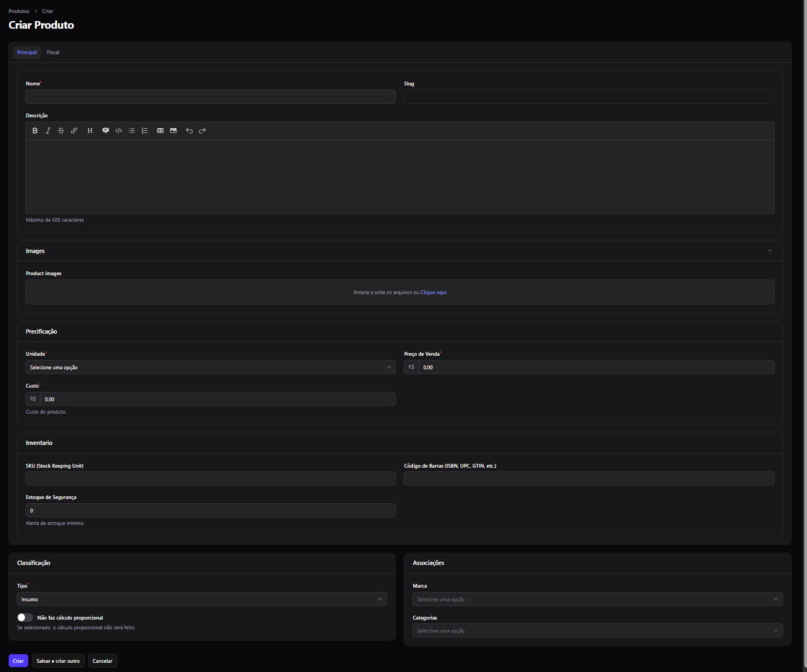
Task: Click the Classificação section heading
Action: (x=34, y=563)
